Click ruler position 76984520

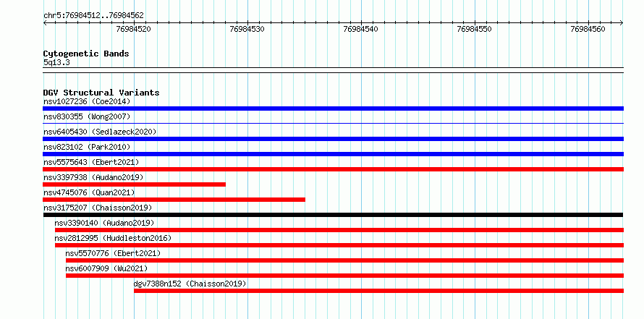coord(133,29)
